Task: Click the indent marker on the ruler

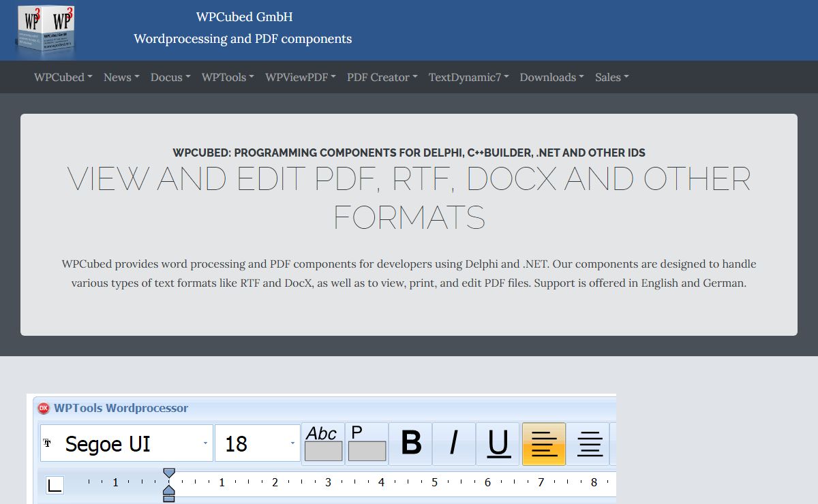Action: pos(169,485)
